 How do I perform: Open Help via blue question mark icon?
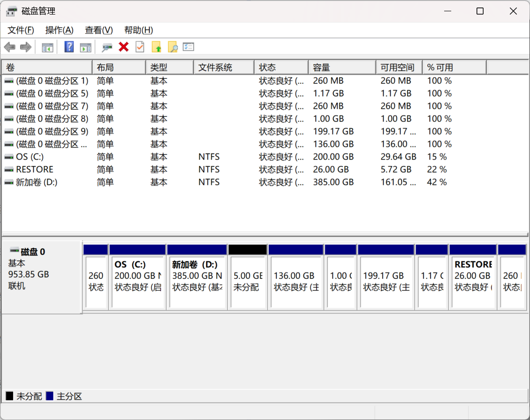[x=69, y=47]
